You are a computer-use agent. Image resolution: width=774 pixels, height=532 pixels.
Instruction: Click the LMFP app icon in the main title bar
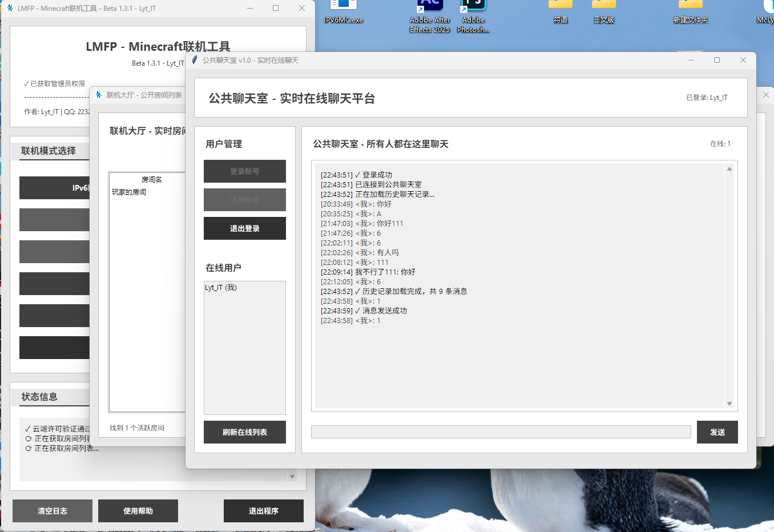pos(10,8)
